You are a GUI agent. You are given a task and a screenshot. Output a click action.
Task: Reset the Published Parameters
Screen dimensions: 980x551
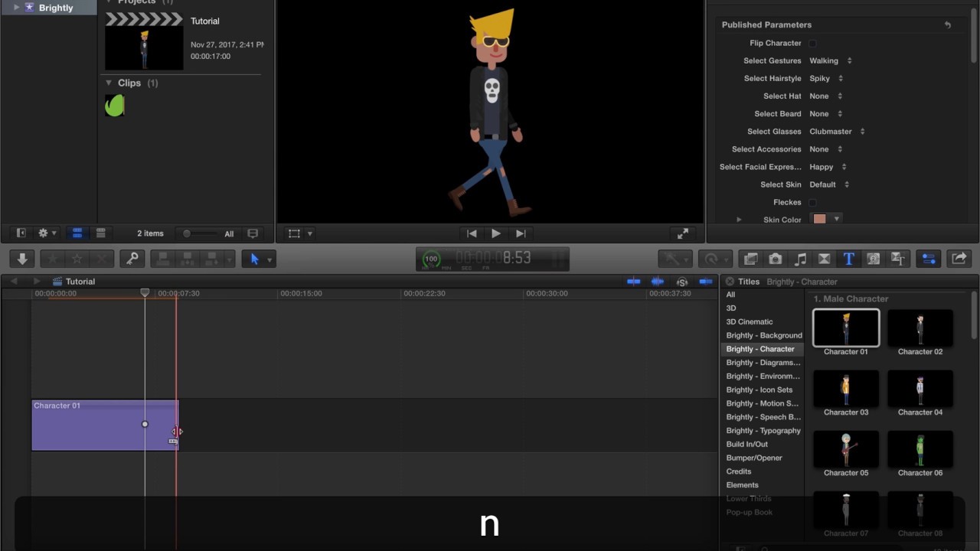[948, 25]
